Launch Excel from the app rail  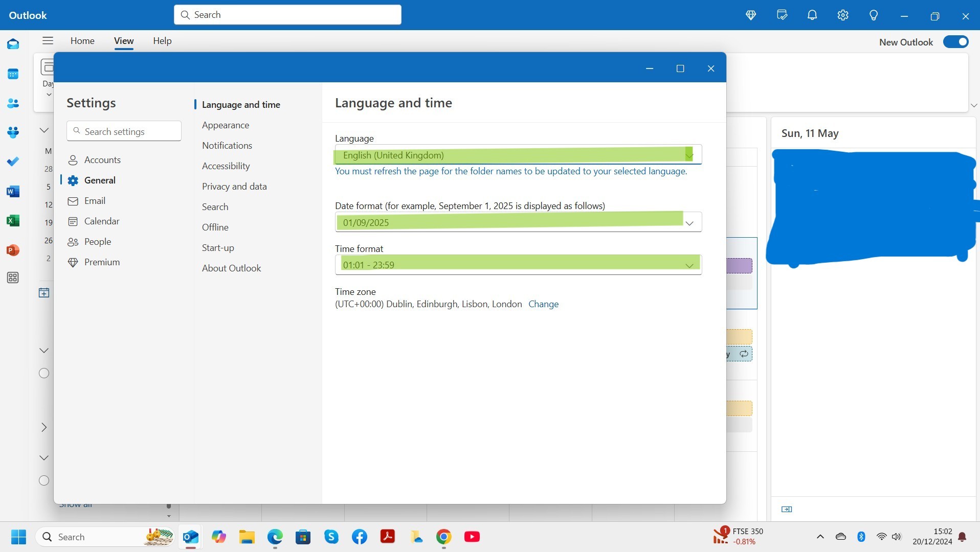coord(13,220)
